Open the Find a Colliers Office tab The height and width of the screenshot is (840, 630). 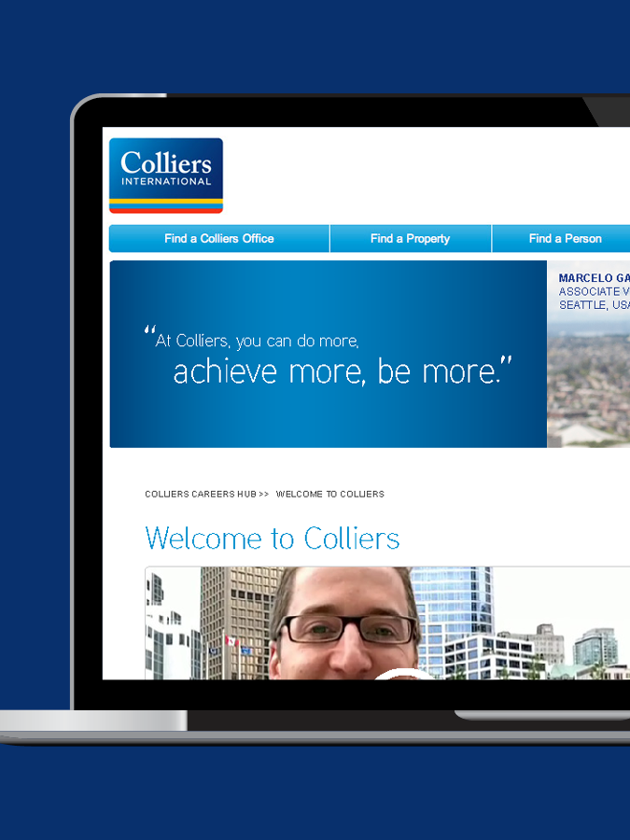[219, 238]
